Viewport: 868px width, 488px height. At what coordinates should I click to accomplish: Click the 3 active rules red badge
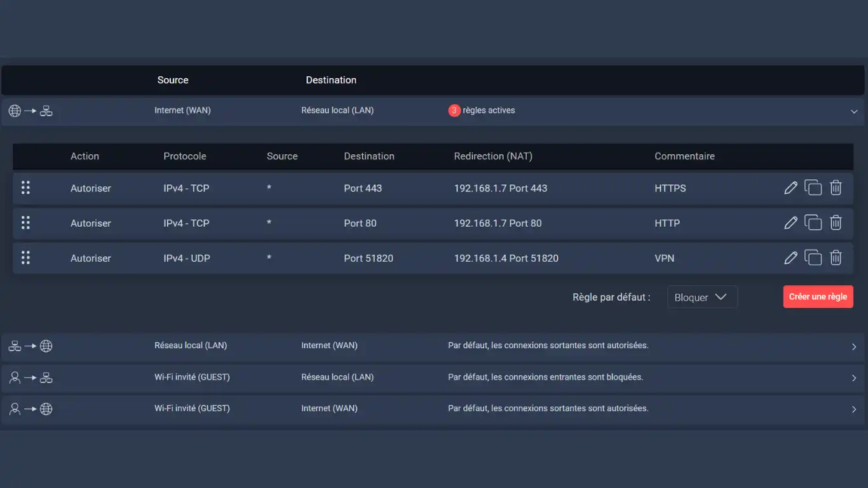(x=454, y=111)
